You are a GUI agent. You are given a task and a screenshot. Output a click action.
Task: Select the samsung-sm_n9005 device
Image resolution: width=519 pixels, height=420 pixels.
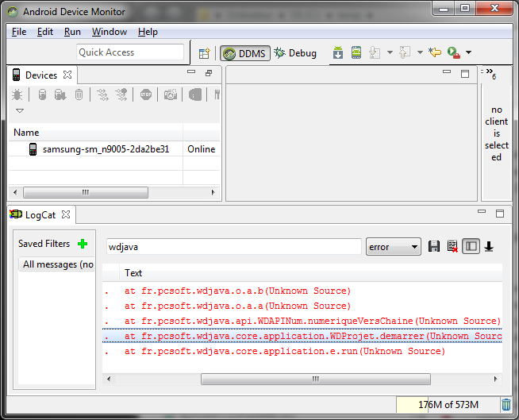(106, 149)
